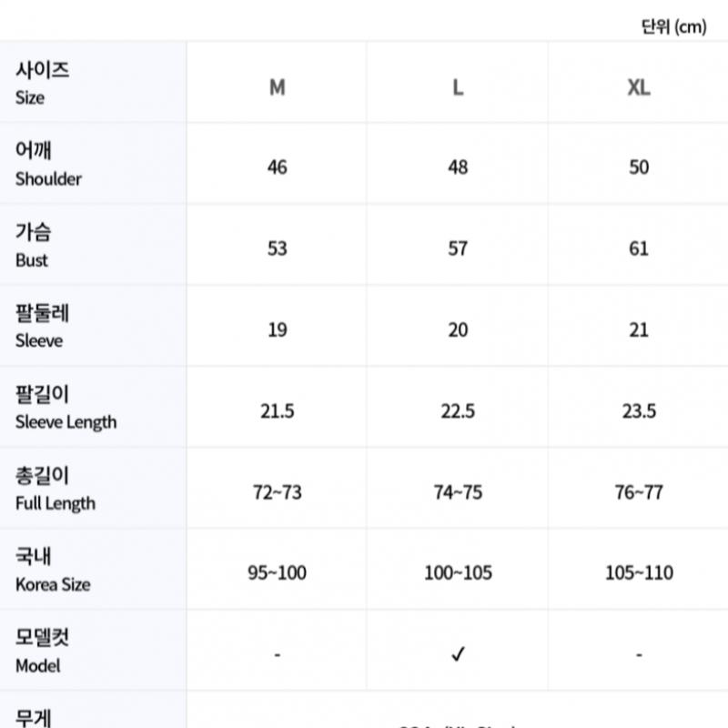
Task: Click the sleeve value 19 for M
Action: click(x=278, y=329)
